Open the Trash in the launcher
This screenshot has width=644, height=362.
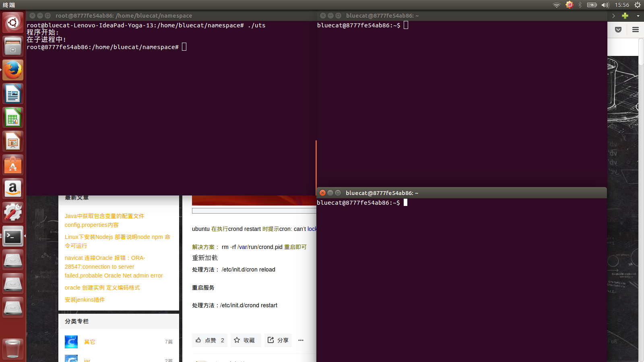coord(13,348)
